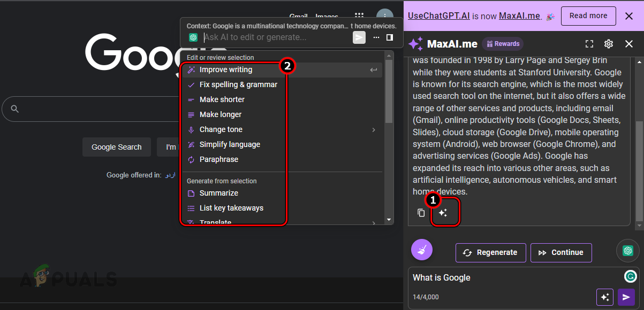Click the Google Search button
Viewport: 644px width, 310px height.
tap(116, 146)
